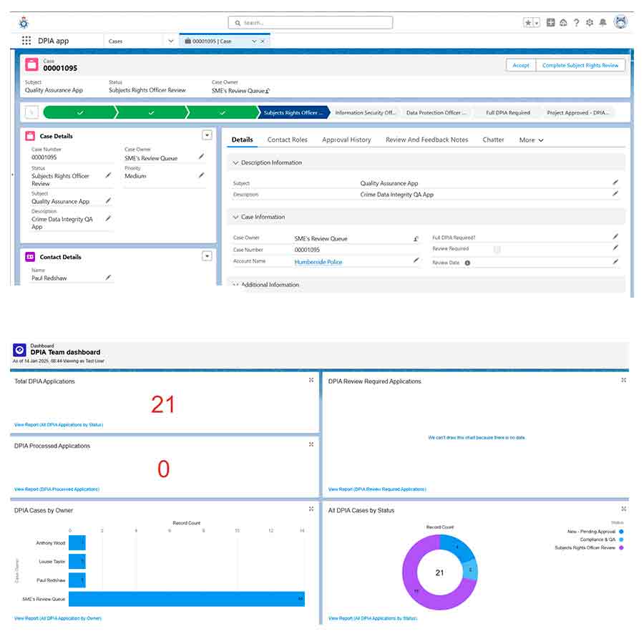The image size is (644, 644).
Task: Edit the Priority field pencil icon
Action: 202,175
